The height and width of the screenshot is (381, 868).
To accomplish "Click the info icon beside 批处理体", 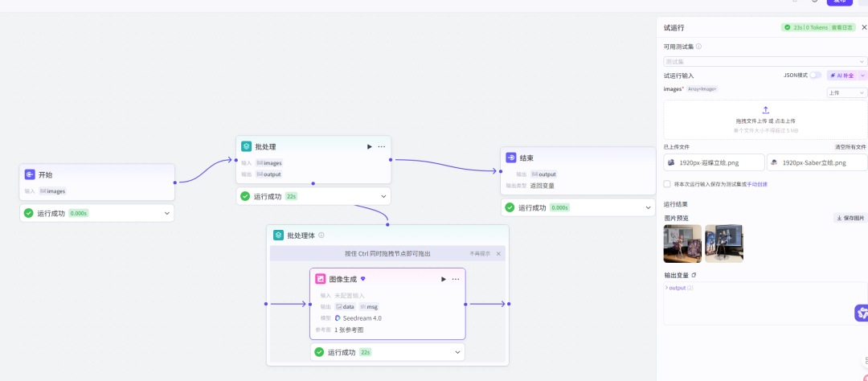I will [321, 236].
